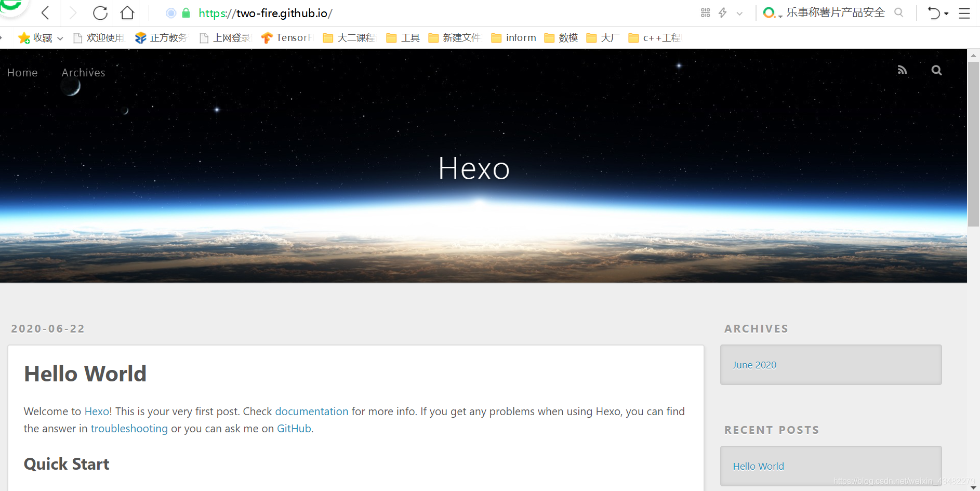
Task: Open the troubleshooting link
Action: click(x=129, y=429)
